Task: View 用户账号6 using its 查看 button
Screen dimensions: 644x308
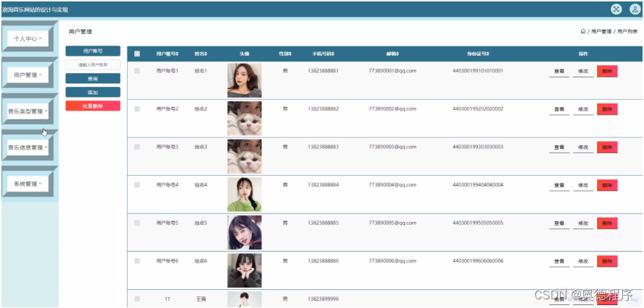Action: coord(559,262)
